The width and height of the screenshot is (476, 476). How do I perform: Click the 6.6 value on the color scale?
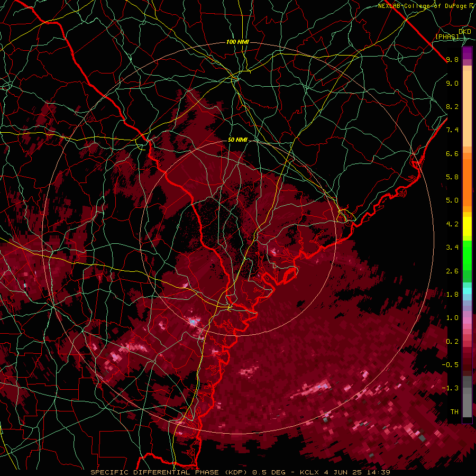(x=452, y=153)
